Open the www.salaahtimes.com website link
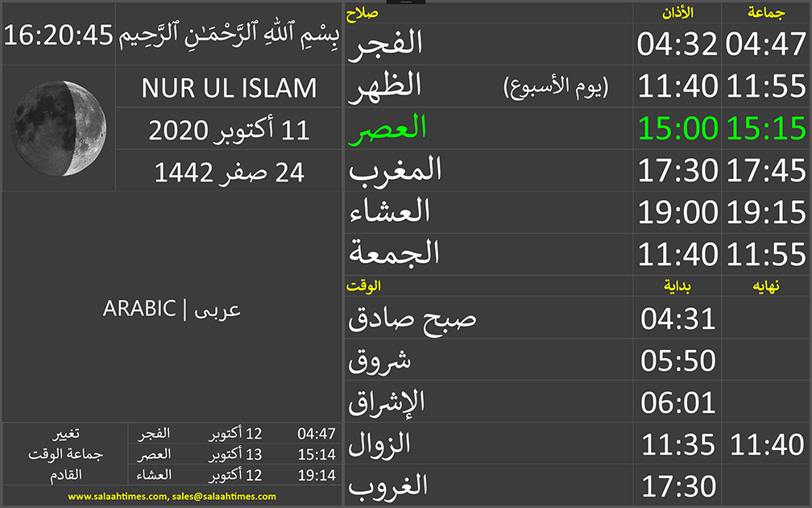812x508 pixels. 118,497
